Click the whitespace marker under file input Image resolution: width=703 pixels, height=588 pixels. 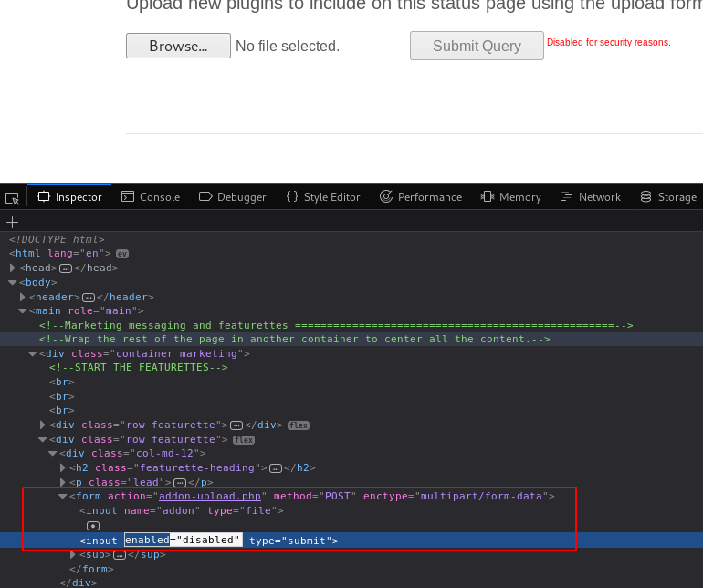93,526
